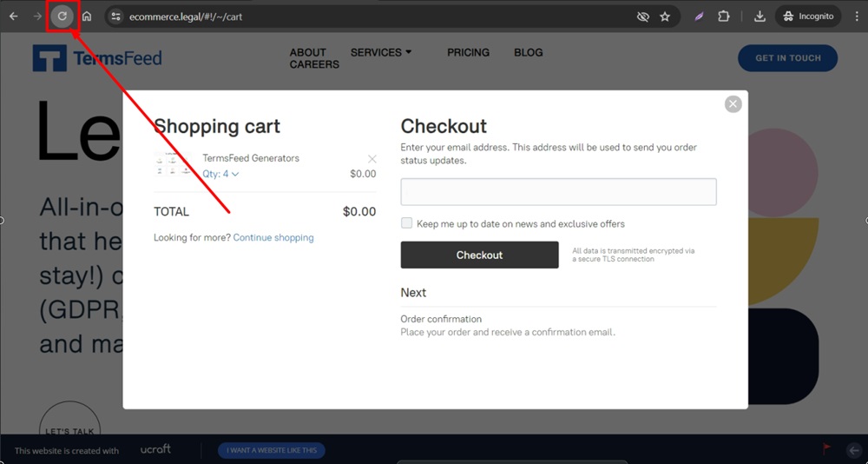The image size is (868, 464).
Task: Go to browser home page icon
Action: click(87, 17)
